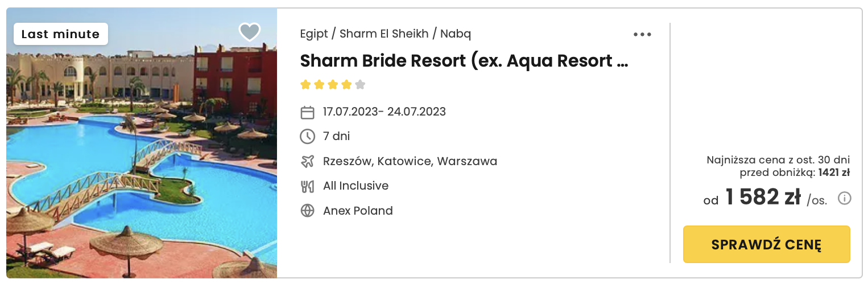
Task: Click the Last minute badge
Action: click(60, 34)
